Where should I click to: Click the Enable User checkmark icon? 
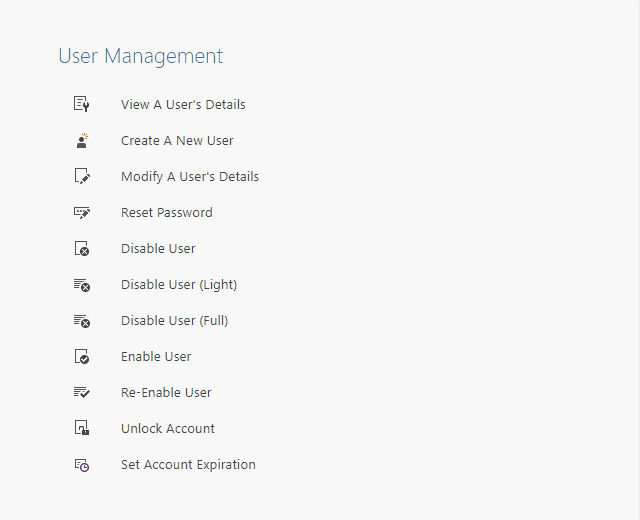tap(82, 356)
